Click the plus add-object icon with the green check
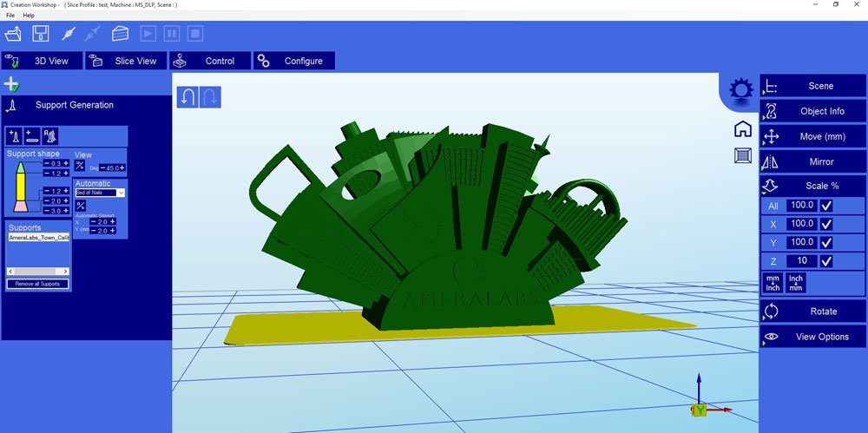Viewport: 868px width, 433px height. pos(11,85)
